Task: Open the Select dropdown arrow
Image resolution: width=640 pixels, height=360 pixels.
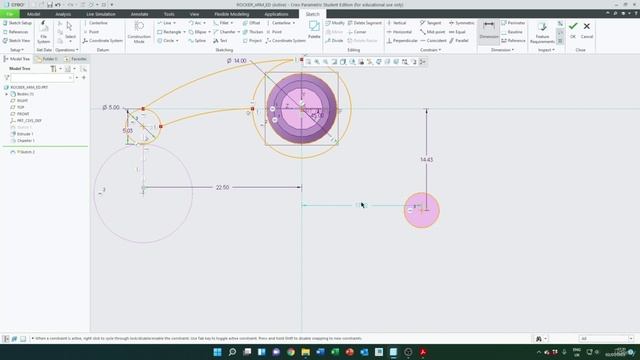Action: tap(70, 41)
